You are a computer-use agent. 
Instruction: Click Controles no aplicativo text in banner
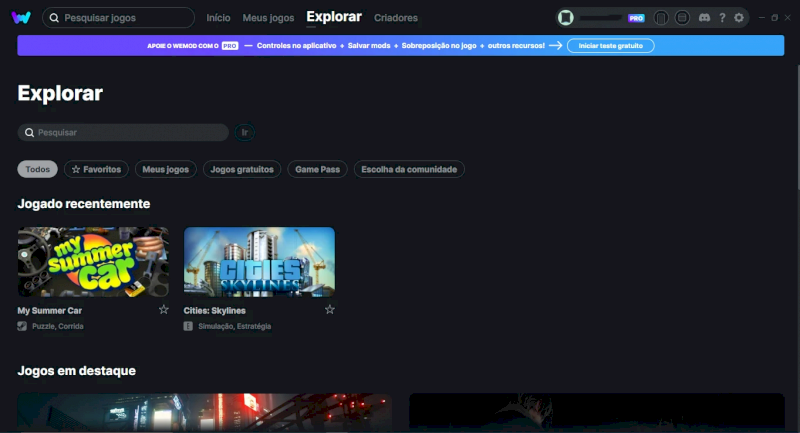296,46
